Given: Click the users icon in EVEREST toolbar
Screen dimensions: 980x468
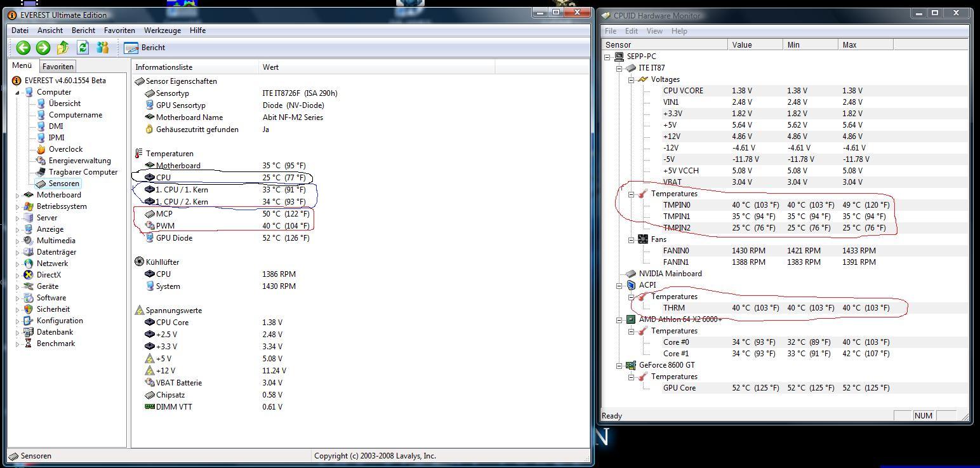Looking at the screenshot, I should point(102,48).
